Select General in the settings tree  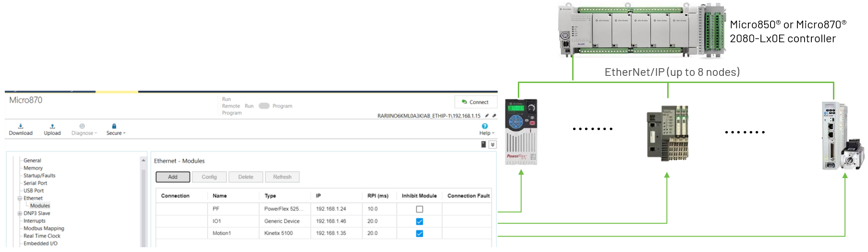[32, 161]
